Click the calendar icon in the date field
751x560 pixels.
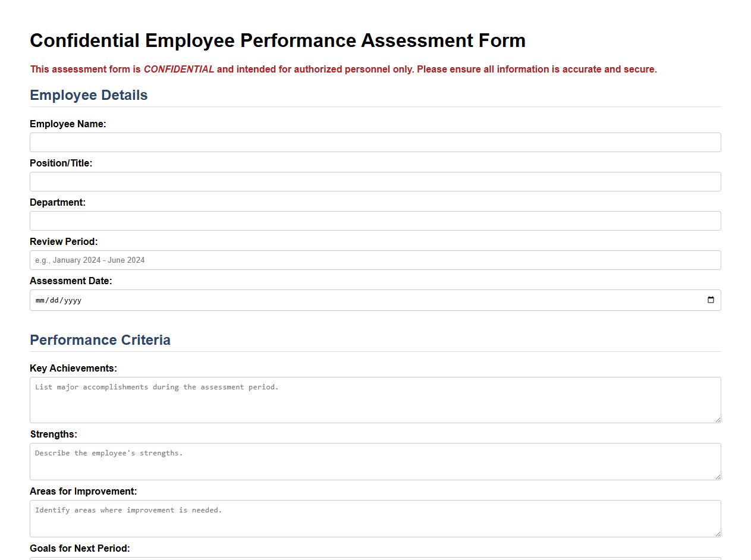(710, 300)
